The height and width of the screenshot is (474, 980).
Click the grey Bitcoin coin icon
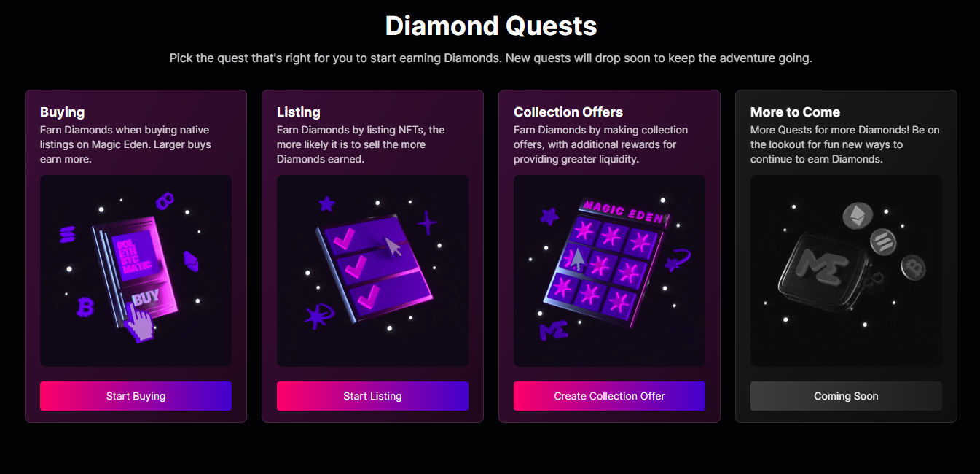912,267
